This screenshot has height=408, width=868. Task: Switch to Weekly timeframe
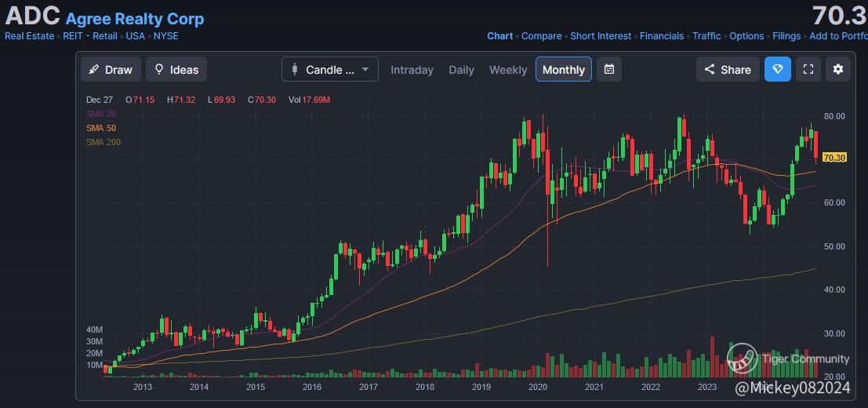(x=508, y=70)
